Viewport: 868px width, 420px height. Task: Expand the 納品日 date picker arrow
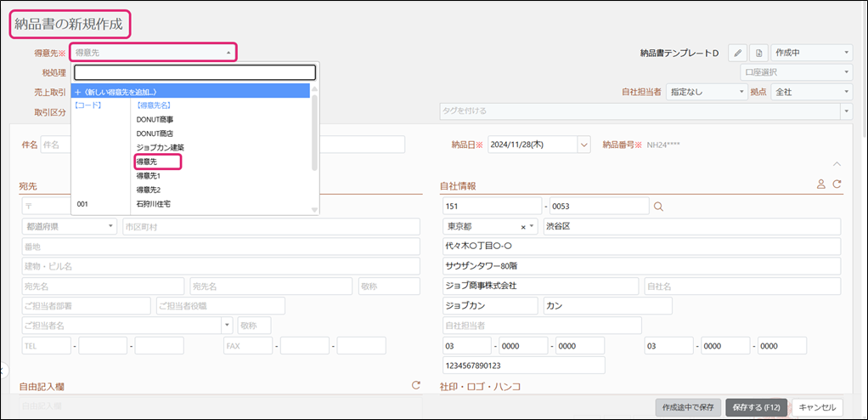(x=583, y=145)
